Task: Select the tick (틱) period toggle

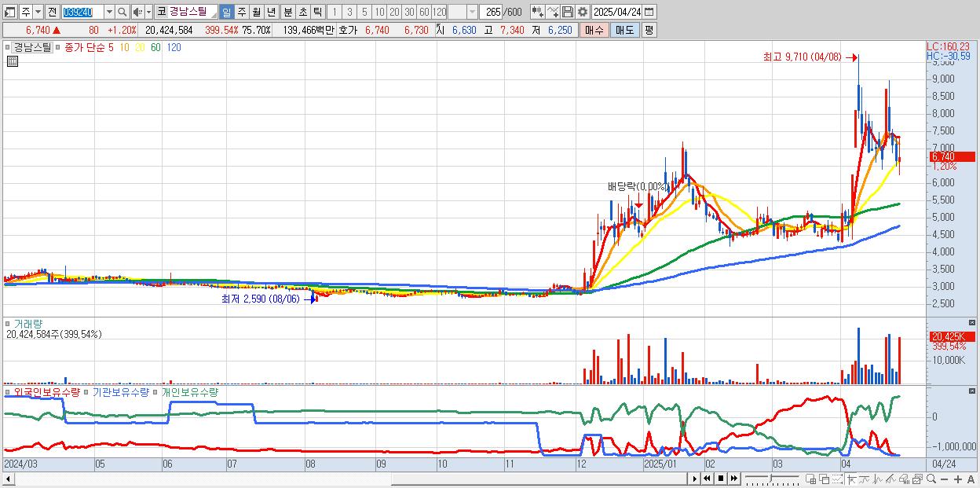Action: (x=317, y=12)
